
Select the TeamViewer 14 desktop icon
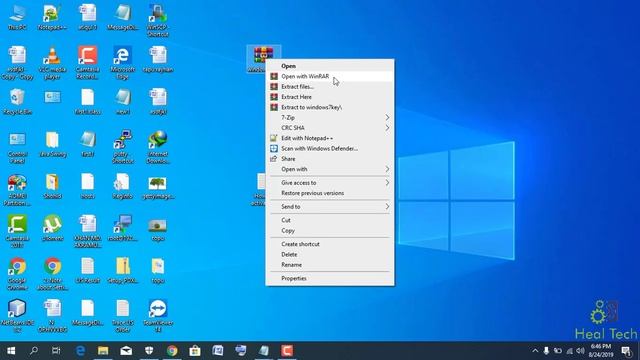coord(158,316)
